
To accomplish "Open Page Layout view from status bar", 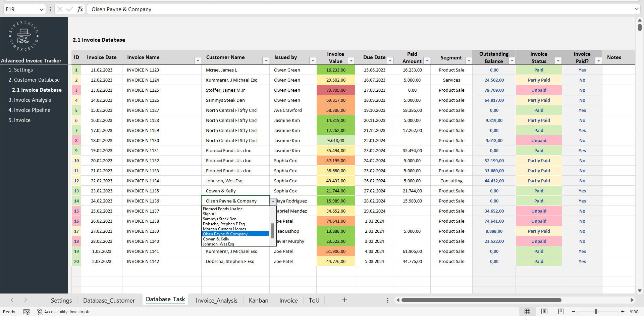I will (544, 311).
